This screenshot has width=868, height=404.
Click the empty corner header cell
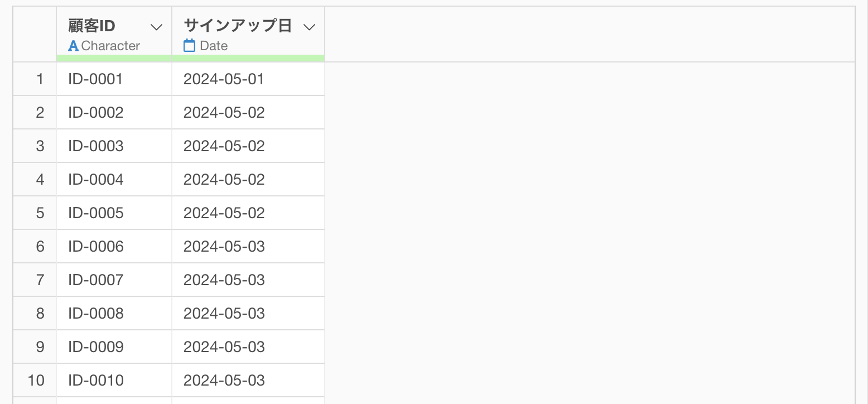coord(35,35)
